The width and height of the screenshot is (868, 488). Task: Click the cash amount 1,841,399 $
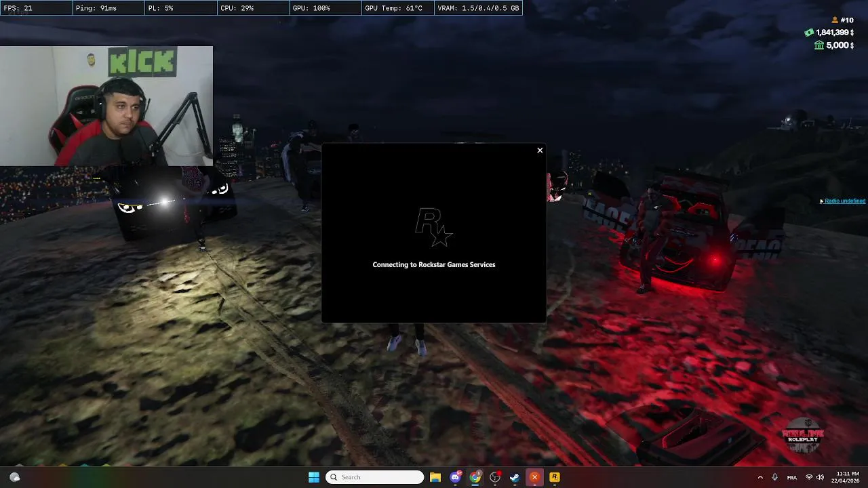coord(835,33)
